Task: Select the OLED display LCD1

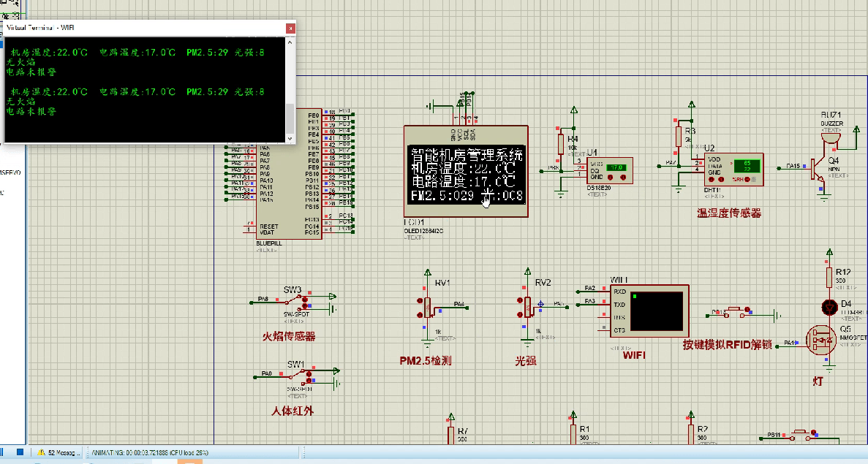Action: tap(465, 175)
